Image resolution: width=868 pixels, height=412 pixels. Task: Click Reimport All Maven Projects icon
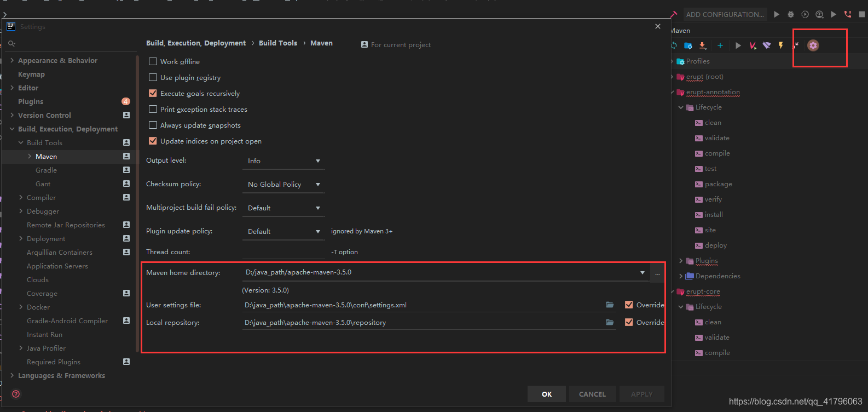point(674,45)
